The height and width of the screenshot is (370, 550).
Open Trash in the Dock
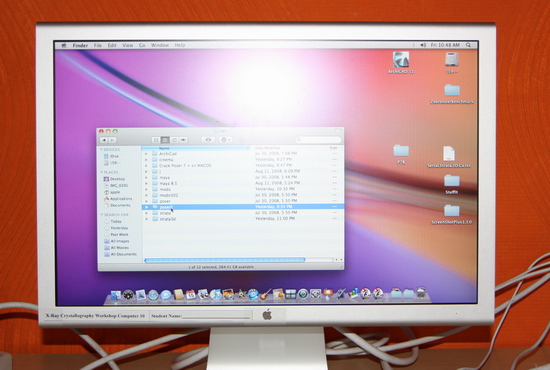421,293
